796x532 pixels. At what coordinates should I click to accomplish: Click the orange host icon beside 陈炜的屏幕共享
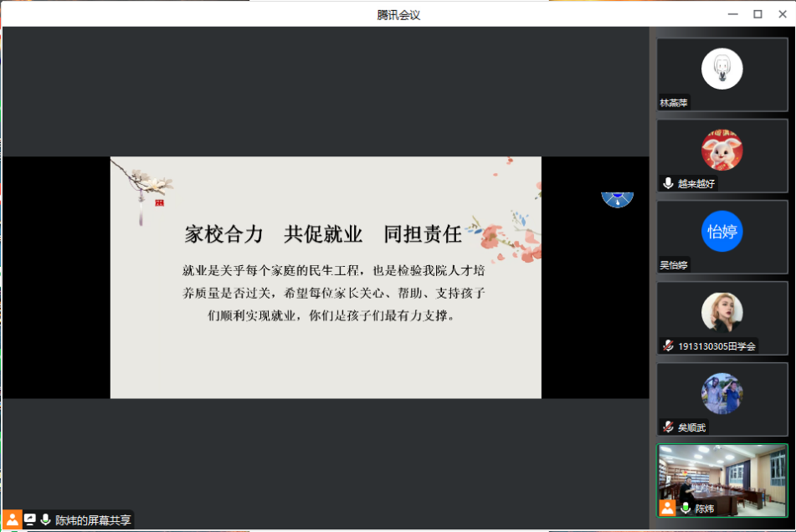(13, 519)
